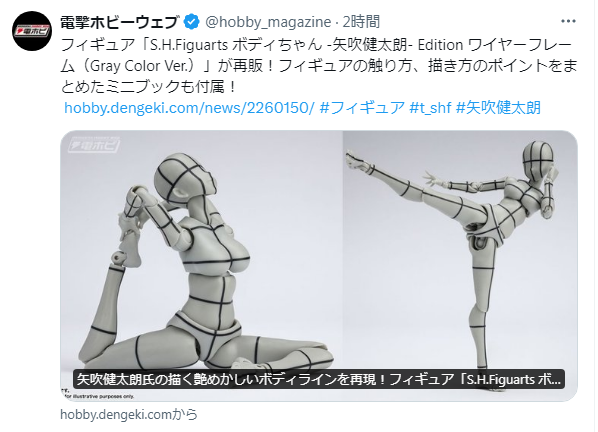Click the kicking figure's raised foot
The width and height of the screenshot is (598, 432).
tap(357, 161)
